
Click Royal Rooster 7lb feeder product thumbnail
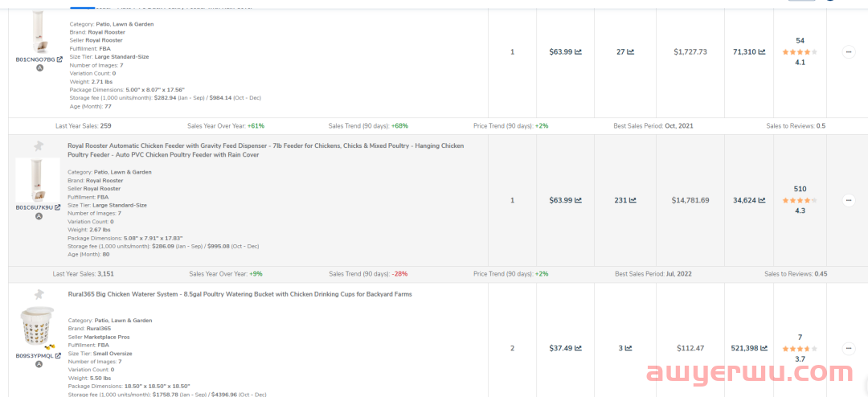coord(37,180)
